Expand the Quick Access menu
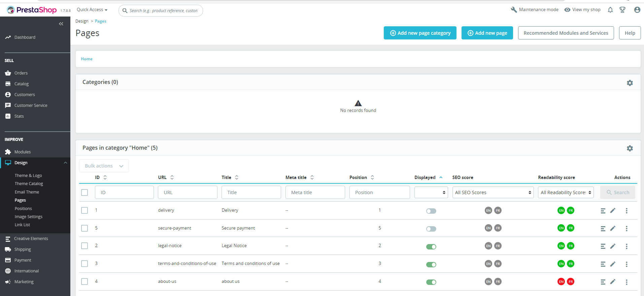 [92, 10]
